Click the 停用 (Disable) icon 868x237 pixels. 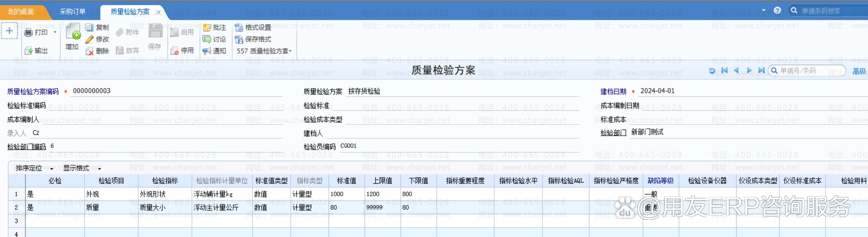coord(175,51)
